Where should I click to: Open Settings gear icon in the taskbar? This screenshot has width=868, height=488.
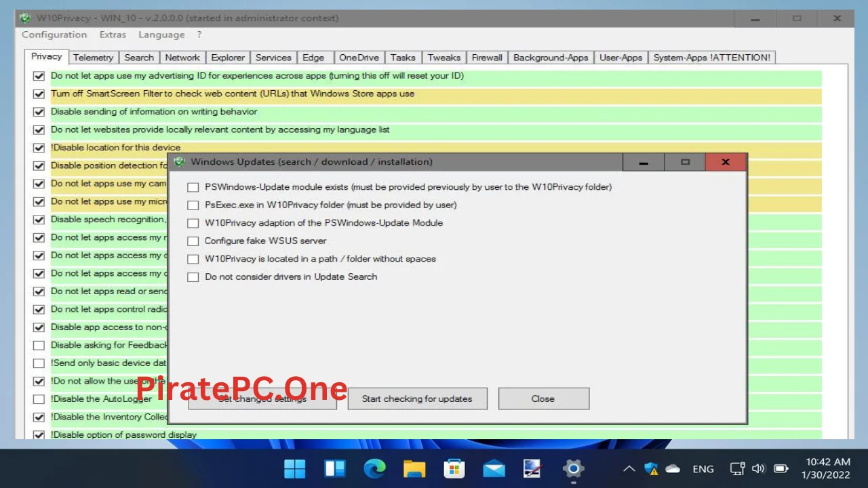point(574,468)
